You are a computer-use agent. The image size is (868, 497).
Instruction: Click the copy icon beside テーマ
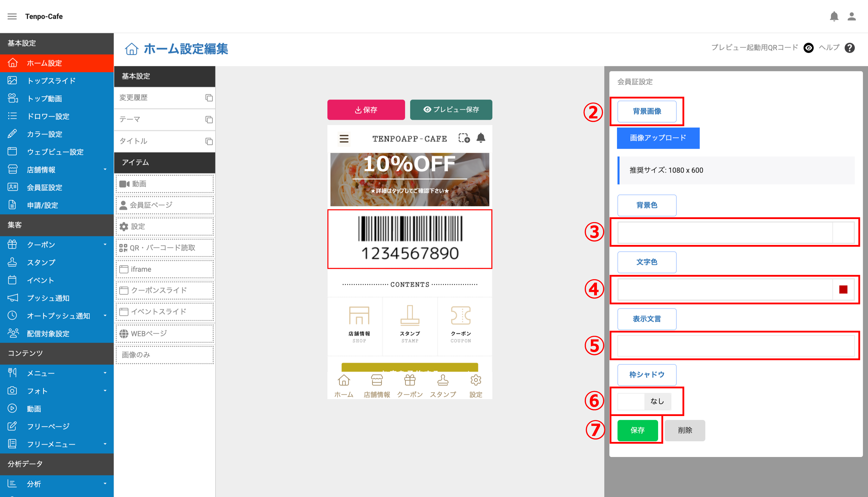[209, 120]
